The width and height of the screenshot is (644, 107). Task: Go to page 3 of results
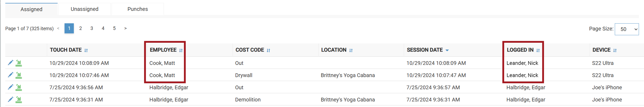(x=92, y=28)
